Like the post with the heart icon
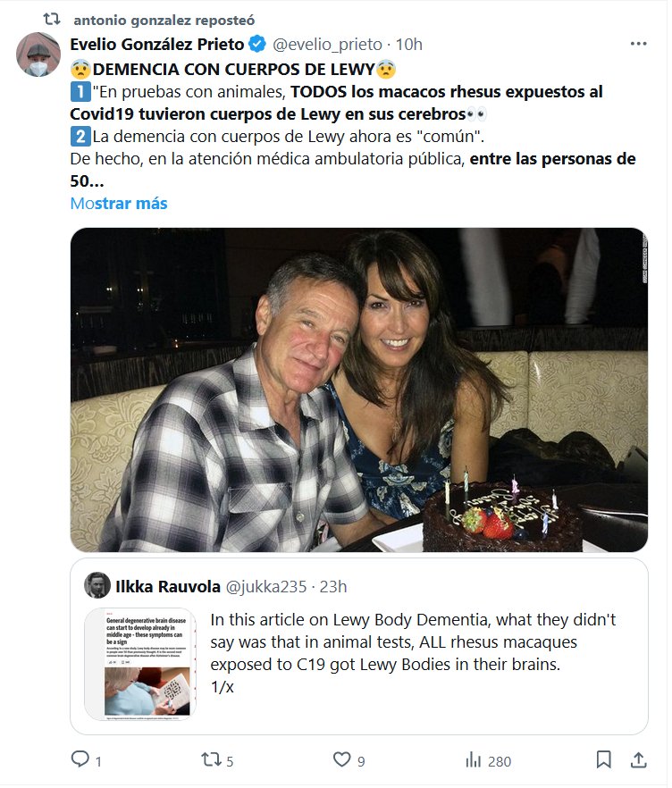This screenshot has height=788, width=672. coord(341,760)
